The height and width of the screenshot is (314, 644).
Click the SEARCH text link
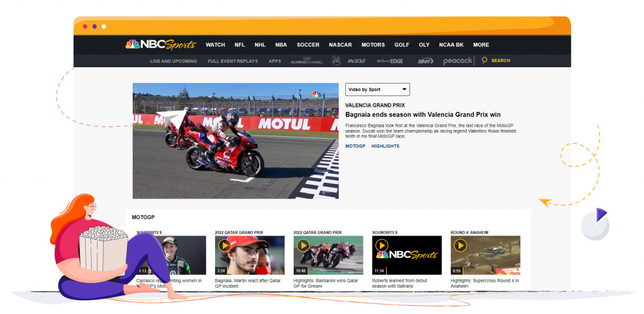click(501, 61)
